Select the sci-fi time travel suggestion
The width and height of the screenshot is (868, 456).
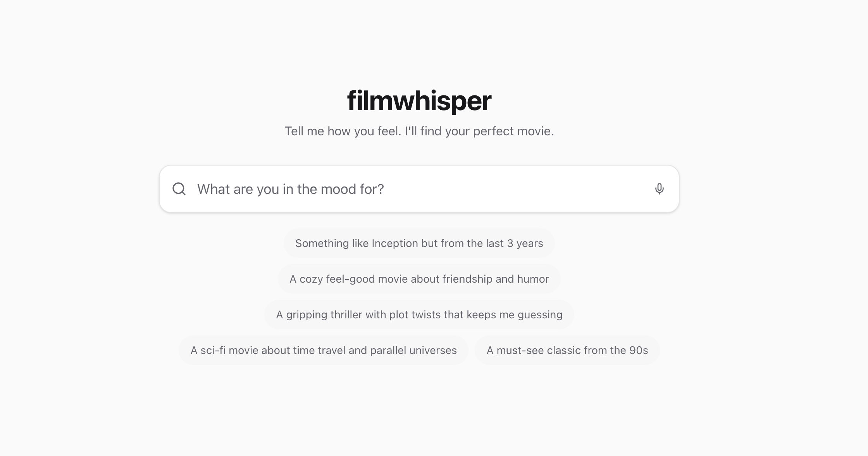point(324,350)
